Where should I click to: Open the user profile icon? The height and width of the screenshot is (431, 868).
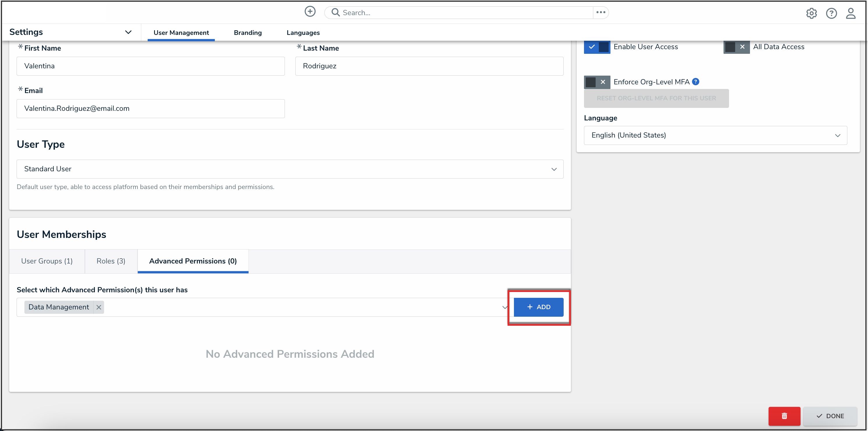pos(851,13)
